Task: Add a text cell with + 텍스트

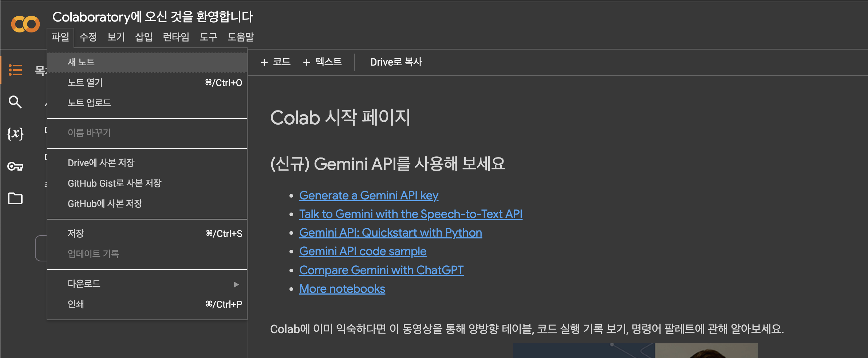Action: coord(322,62)
